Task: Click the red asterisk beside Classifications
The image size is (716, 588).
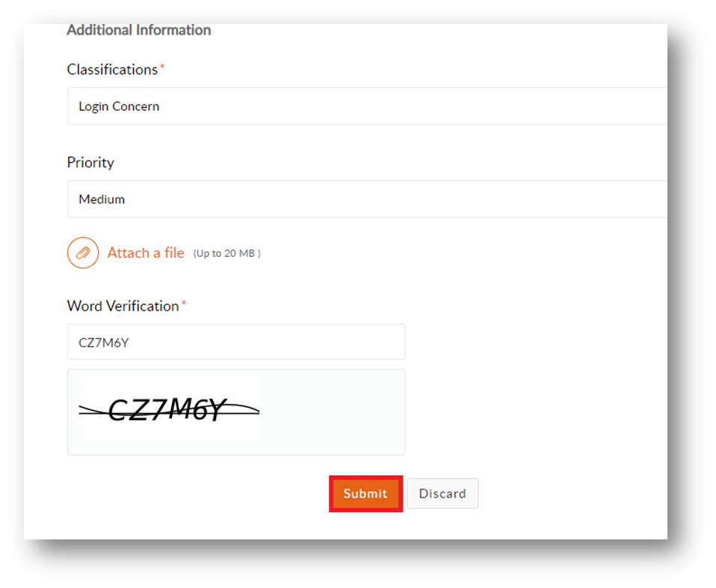Action: 162,67
